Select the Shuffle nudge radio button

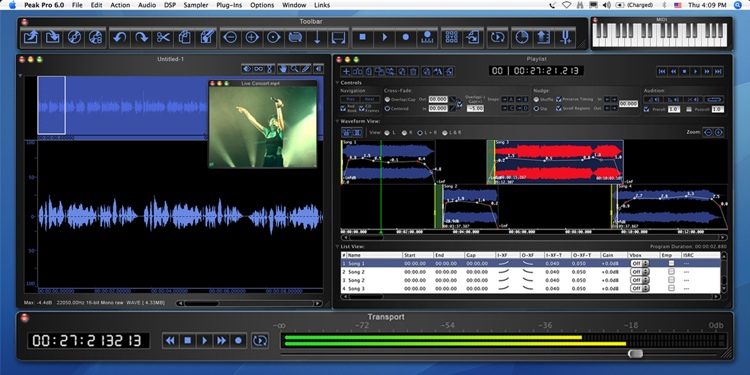pyautogui.click(x=536, y=99)
